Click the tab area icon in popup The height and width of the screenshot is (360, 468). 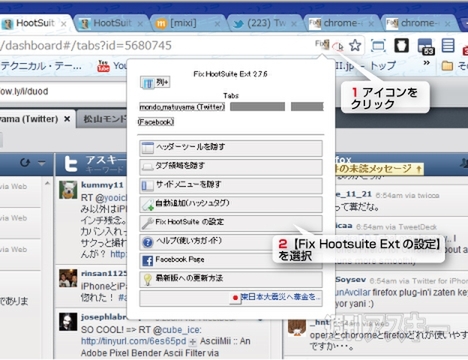coord(147,167)
